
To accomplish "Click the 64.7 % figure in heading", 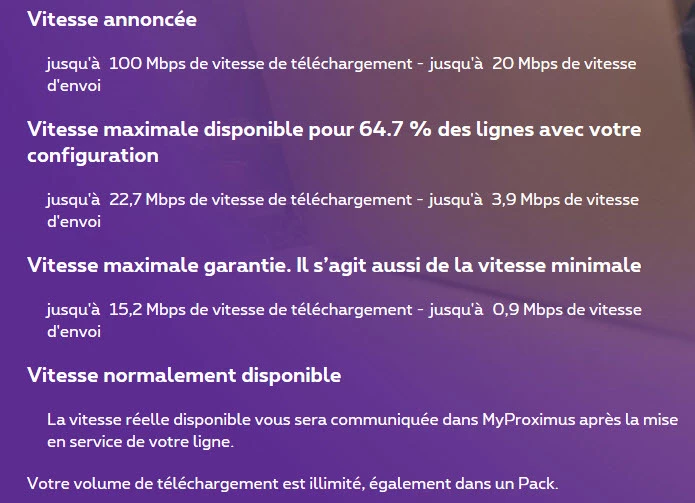I will coord(395,129).
